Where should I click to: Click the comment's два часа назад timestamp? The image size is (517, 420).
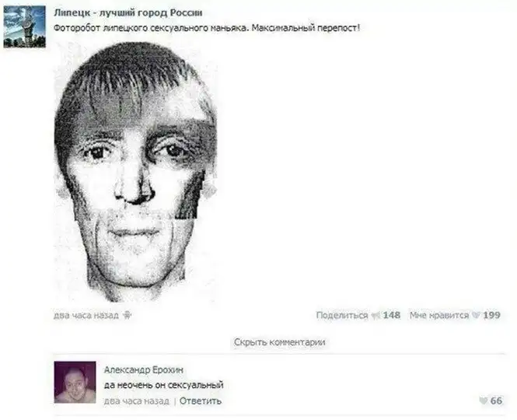pyautogui.click(x=137, y=401)
